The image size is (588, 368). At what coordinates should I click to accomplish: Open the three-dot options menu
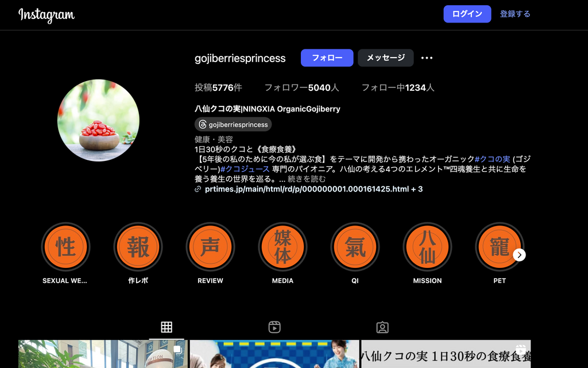click(427, 58)
